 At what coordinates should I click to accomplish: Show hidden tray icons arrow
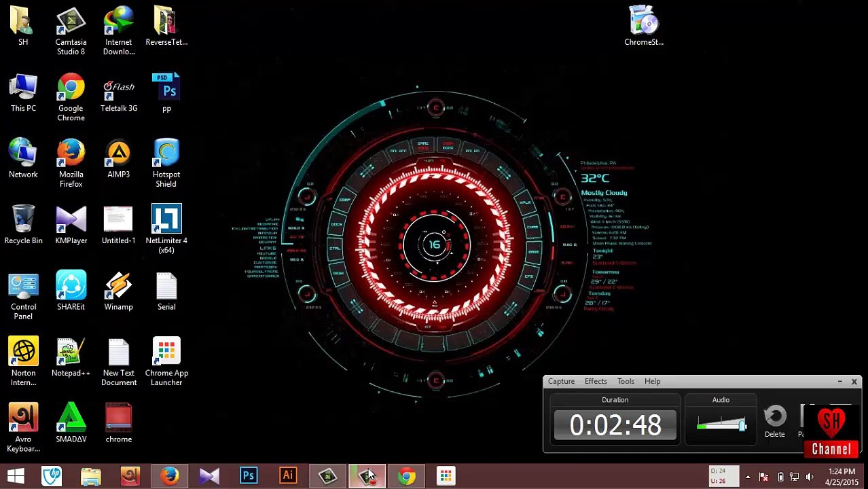pyautogui.click(x=748, y=477)
